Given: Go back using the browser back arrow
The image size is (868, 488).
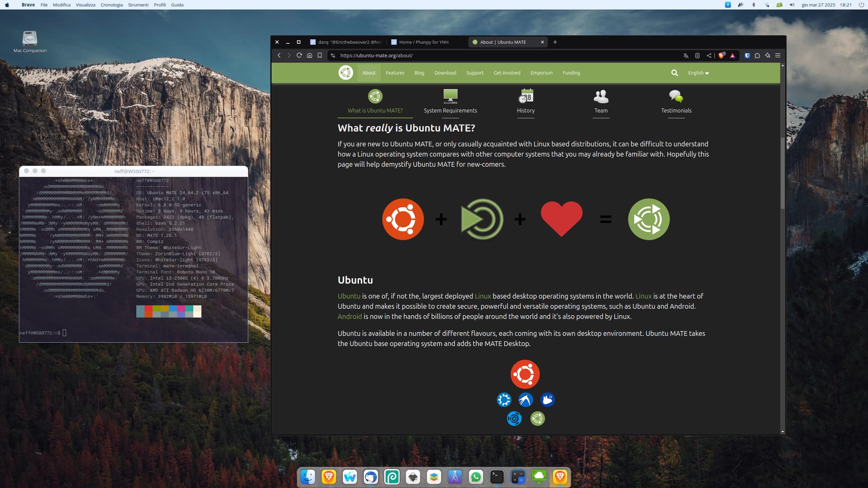Looking at the screenshot, I should coord(279,56).
